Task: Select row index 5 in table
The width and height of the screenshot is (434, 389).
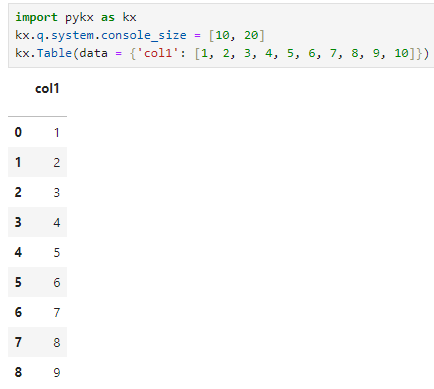Action: point(18,282)
